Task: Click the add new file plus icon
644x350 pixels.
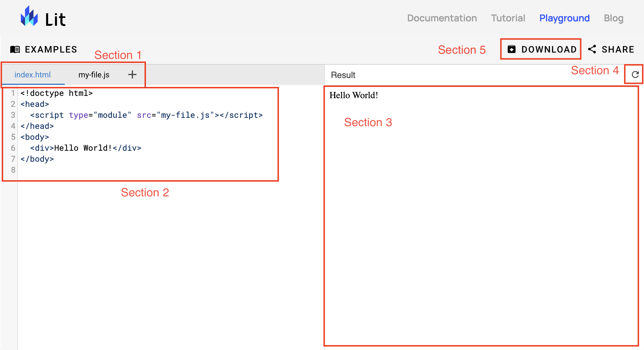Action: pos(132,74)
